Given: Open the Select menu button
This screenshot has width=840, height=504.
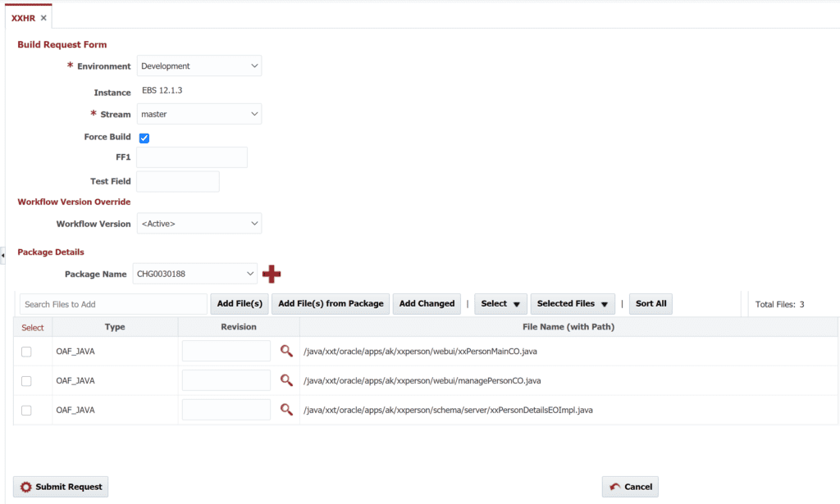Looking at the screenshot, I should click(x=500, y=304).
